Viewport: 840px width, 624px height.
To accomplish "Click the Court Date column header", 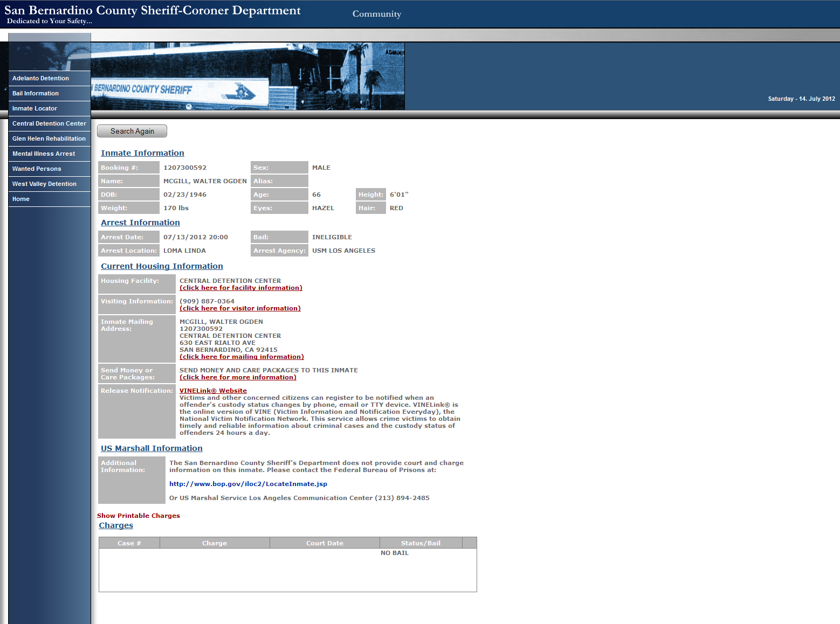I will point(325,543).
